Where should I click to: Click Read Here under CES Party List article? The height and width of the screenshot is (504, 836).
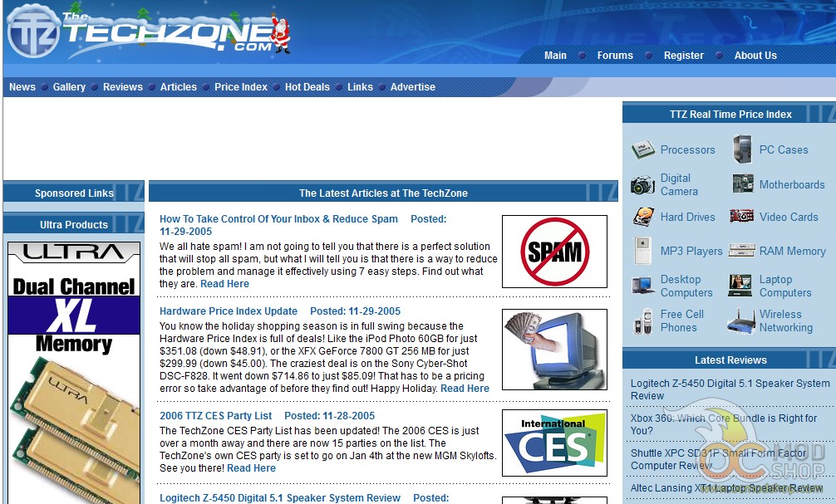tap(251, 467)
